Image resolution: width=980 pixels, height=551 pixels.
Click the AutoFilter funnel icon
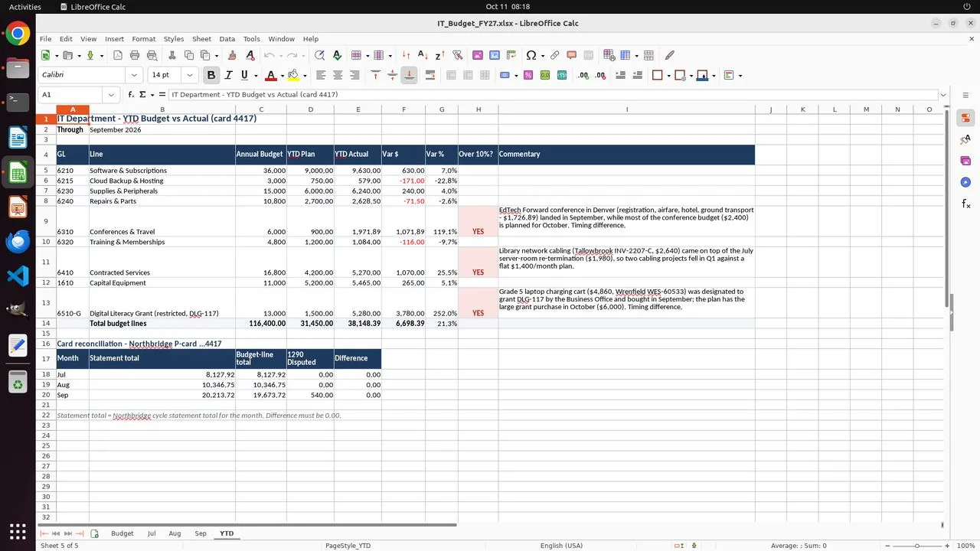(458, 55)
